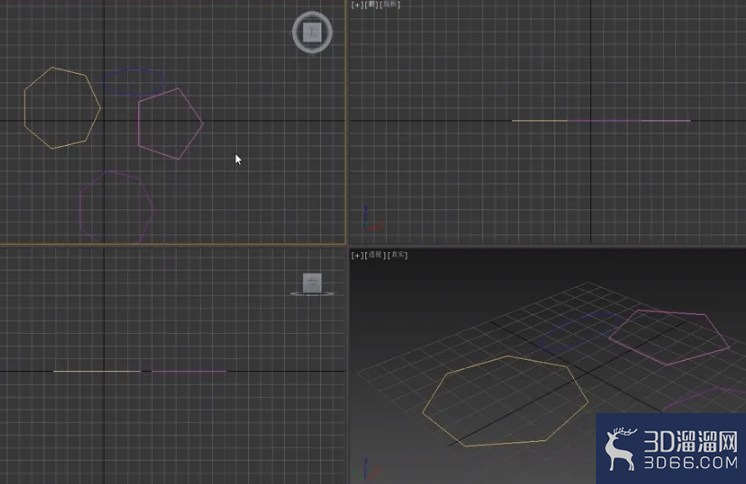Click the ViewCube in the left viewport
746x484 pixels.
tap(312, 283)
